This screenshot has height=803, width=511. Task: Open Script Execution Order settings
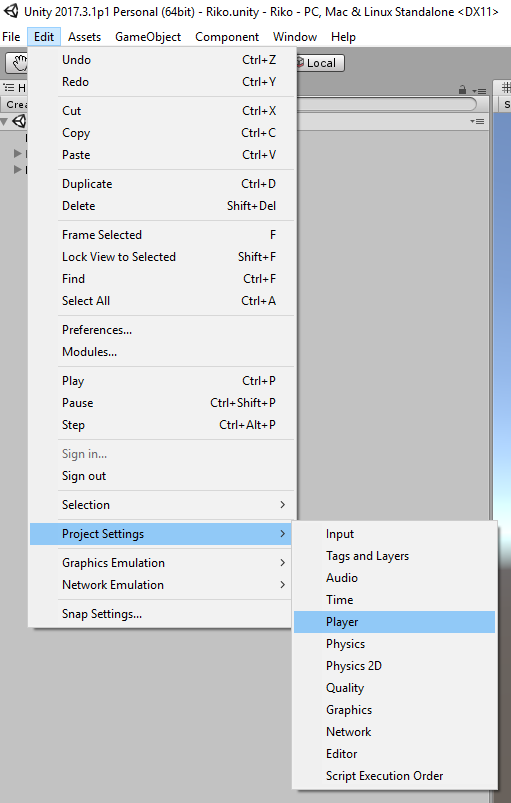pos(394,776)
